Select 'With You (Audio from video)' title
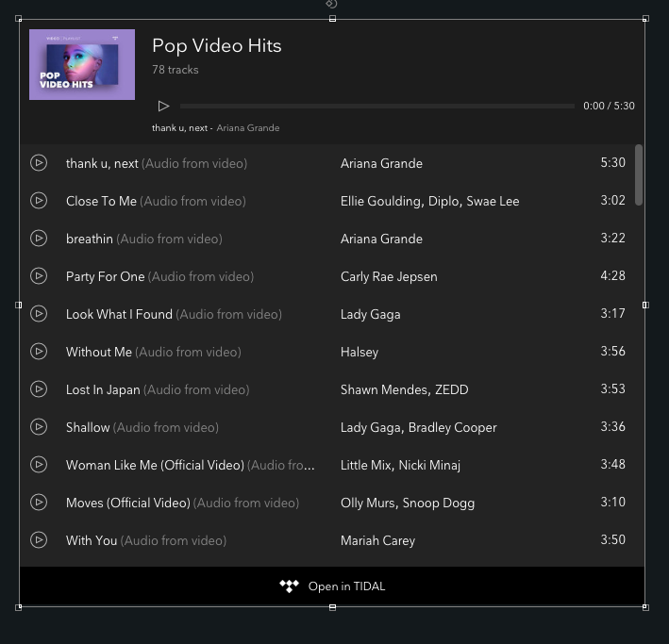 146,540
